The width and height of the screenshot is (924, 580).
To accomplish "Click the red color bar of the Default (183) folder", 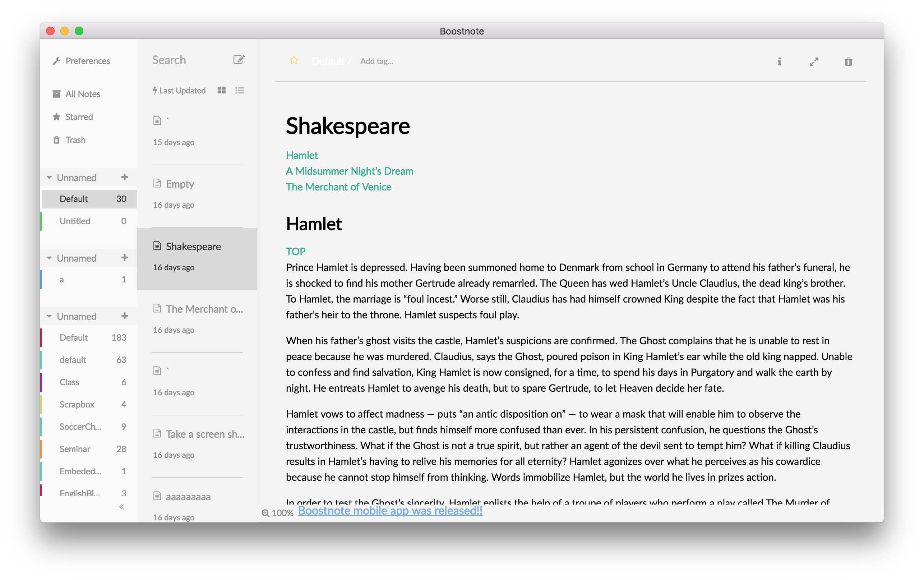I will click(x=41, y=337).
